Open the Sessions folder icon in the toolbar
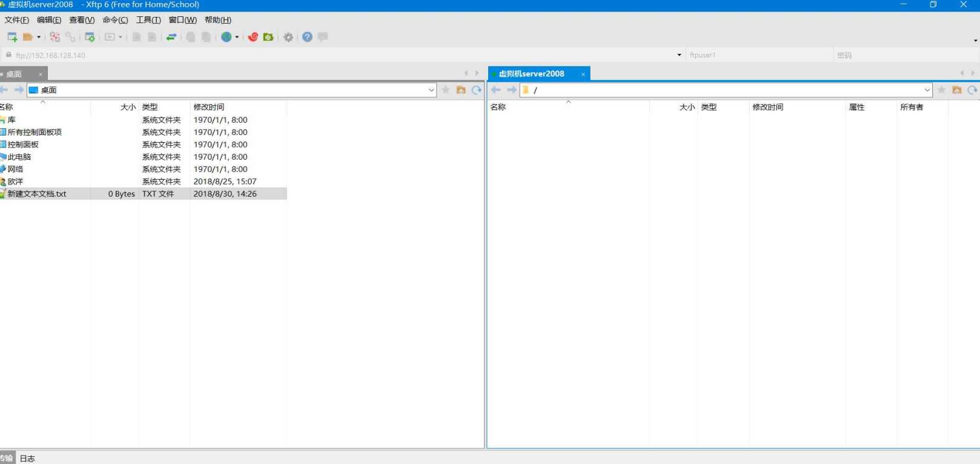 click(27, 37)
